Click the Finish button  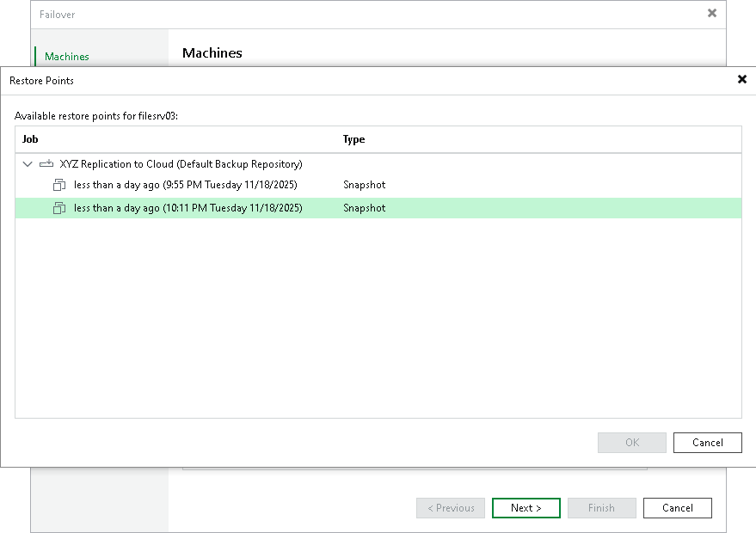tap(601, 507)
